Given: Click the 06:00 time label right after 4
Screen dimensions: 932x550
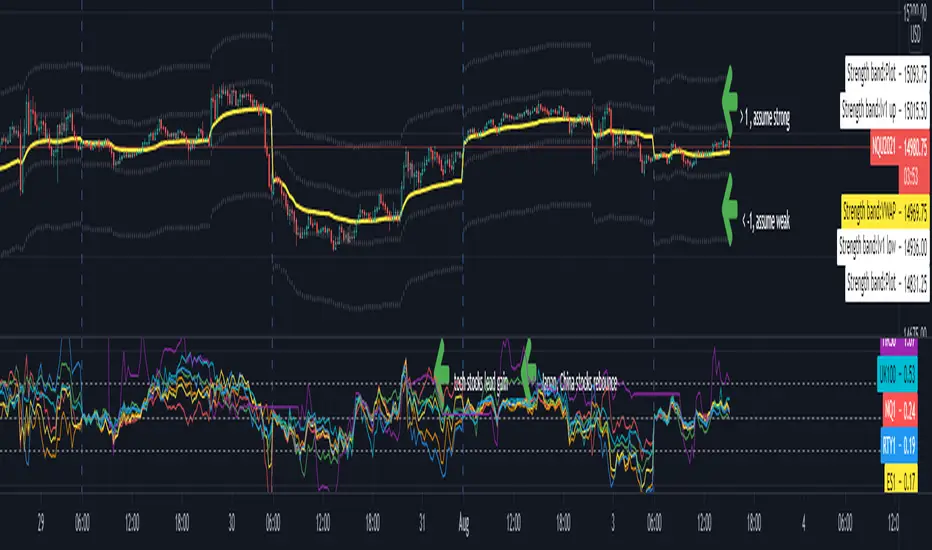Looking at the screenshot, I should 845,522.
